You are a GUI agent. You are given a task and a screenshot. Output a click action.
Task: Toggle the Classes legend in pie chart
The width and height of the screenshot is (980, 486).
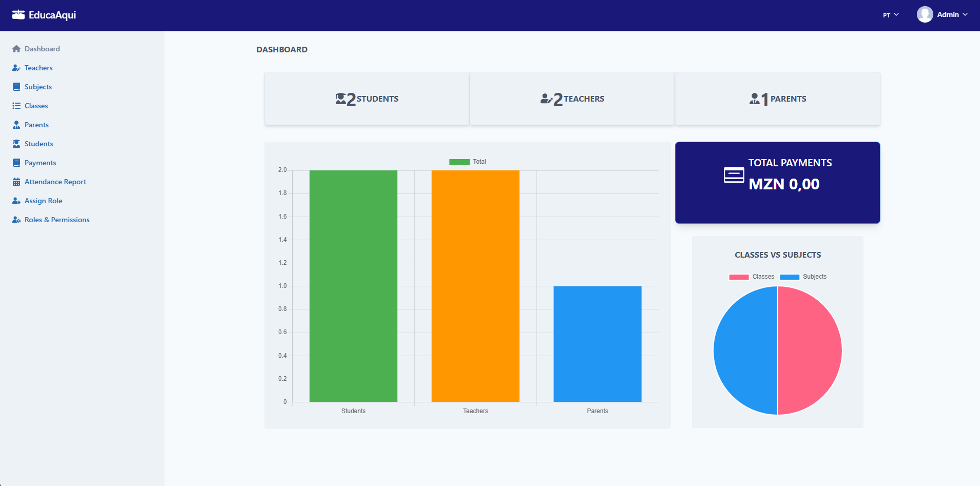[752, 277]
